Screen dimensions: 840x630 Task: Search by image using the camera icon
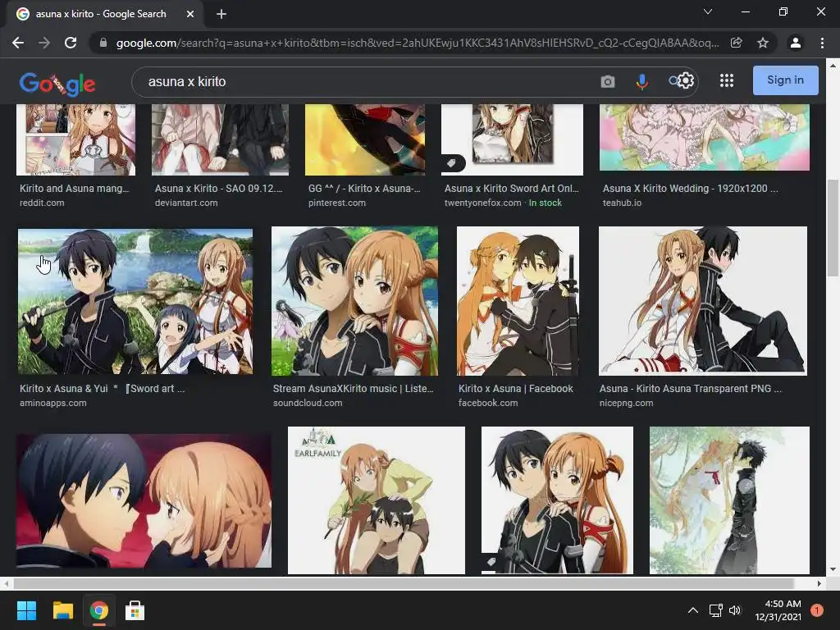pos(608,81)
